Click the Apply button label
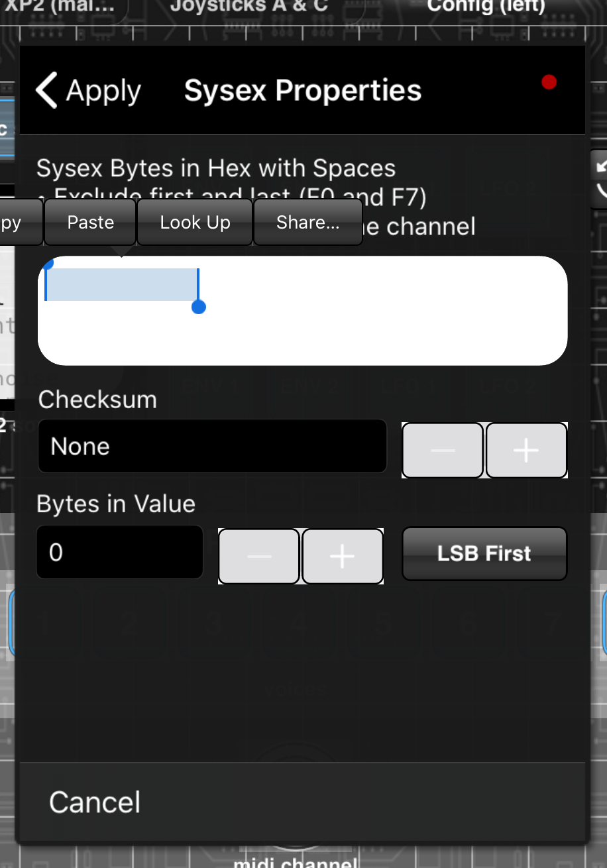The width and height of the screenshot is (607, 868). pos(104,91)
